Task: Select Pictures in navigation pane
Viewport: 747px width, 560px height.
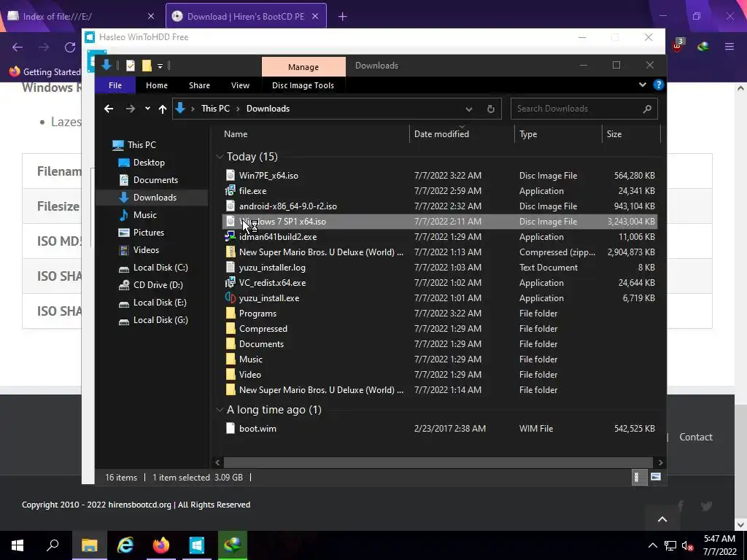Action: 141,233
